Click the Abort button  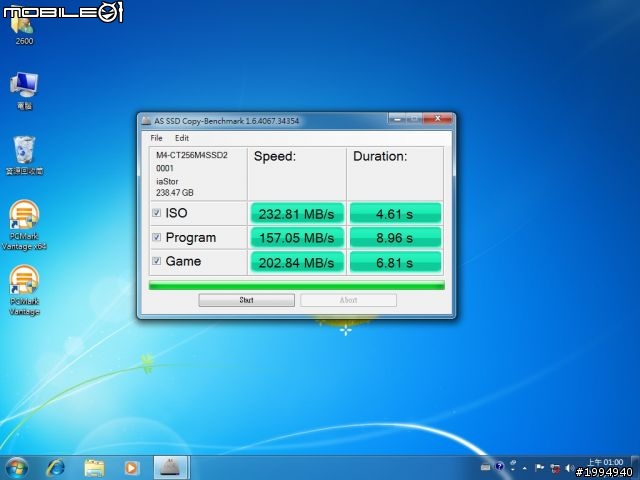tap(348, 300)
